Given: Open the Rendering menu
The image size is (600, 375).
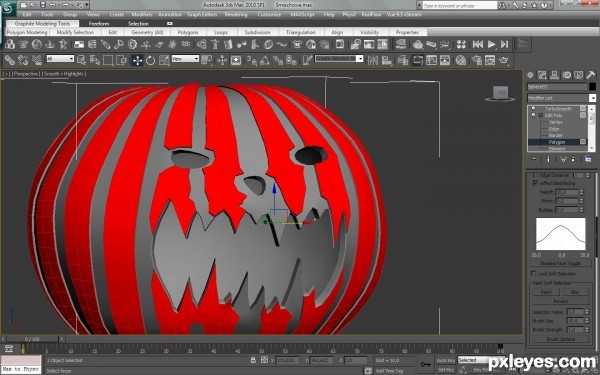Looking at the screenshot, I should (x=236, y=15).
